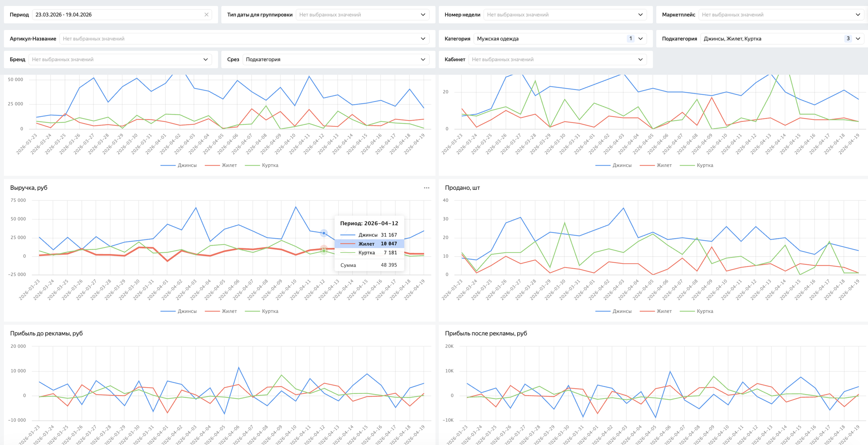868x445 pixels.
Task: Click the 'Выручка, руб' chart title
Action: pyautogui.click(x=29, y=188)
